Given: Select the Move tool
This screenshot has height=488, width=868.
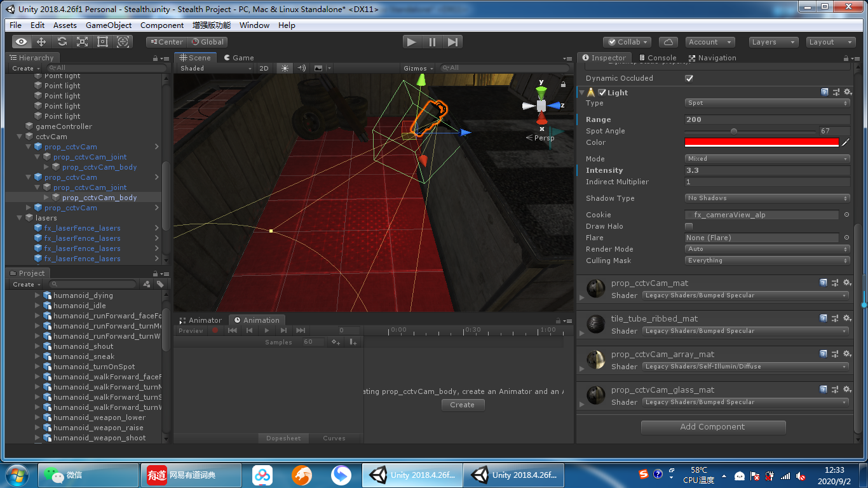Looking at the screenshot, I should (x=41, y=42).
